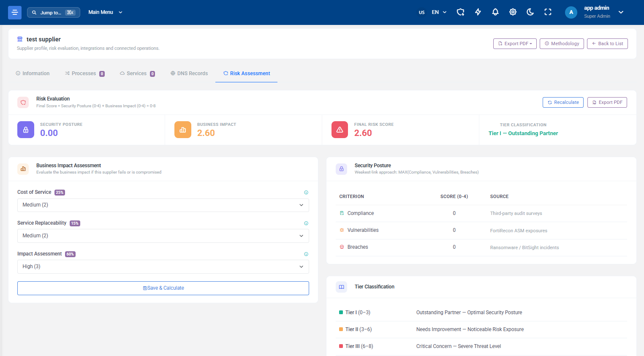Show the info icon beside Impact Assessment
644x356 pixels.
pos(306,254)
